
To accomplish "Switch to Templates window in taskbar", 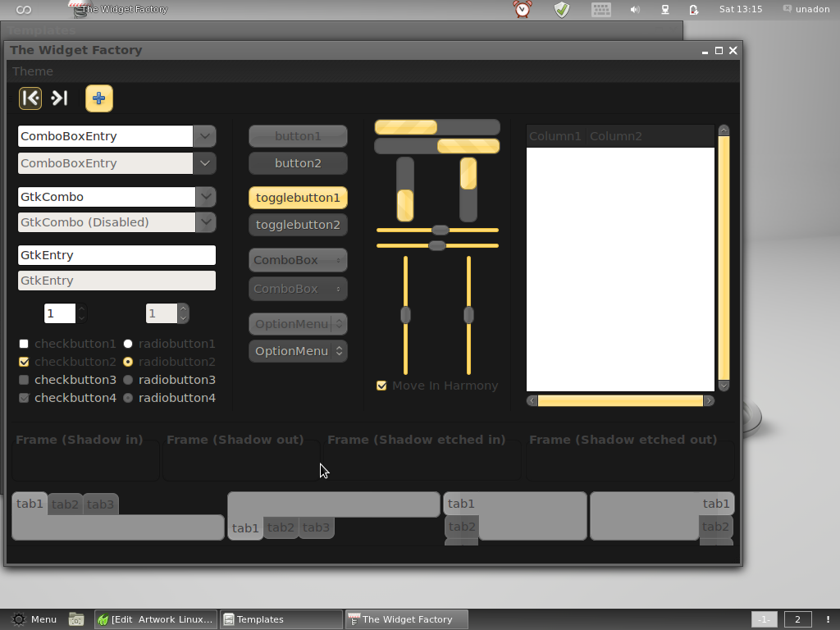I will (x=282, y=619).
